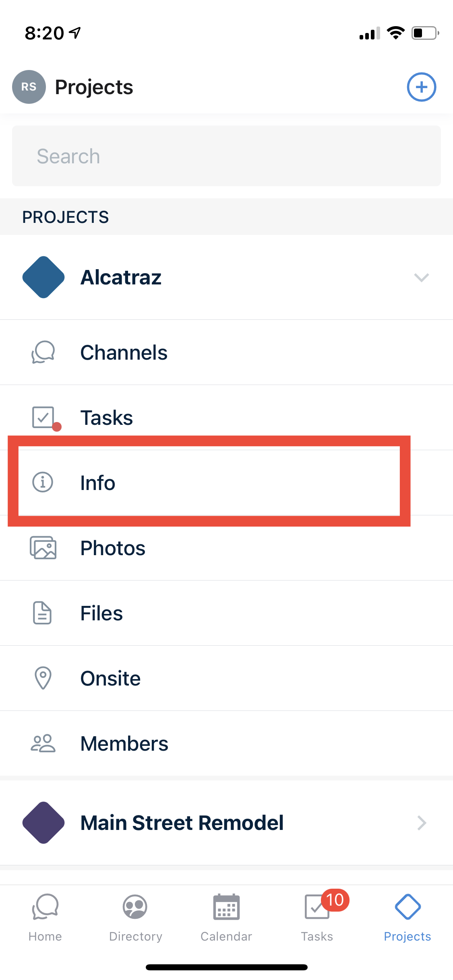
Task: Collapse the Alcatraz project chevron
Action: [421, 277]
